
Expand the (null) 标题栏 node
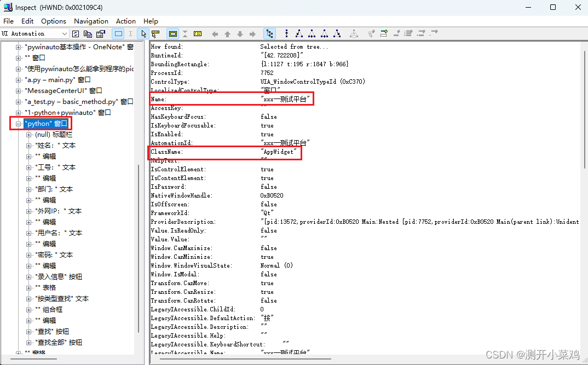tap(28, 135)
